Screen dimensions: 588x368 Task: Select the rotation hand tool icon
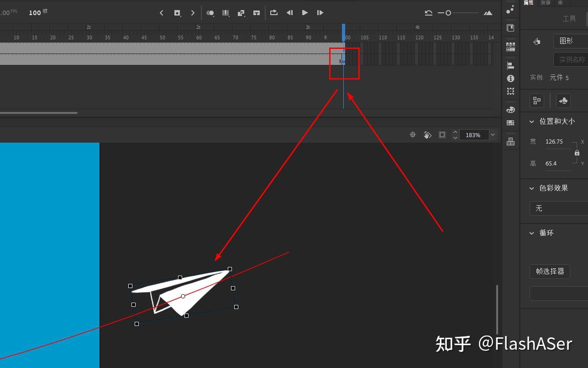coord(427,135)
